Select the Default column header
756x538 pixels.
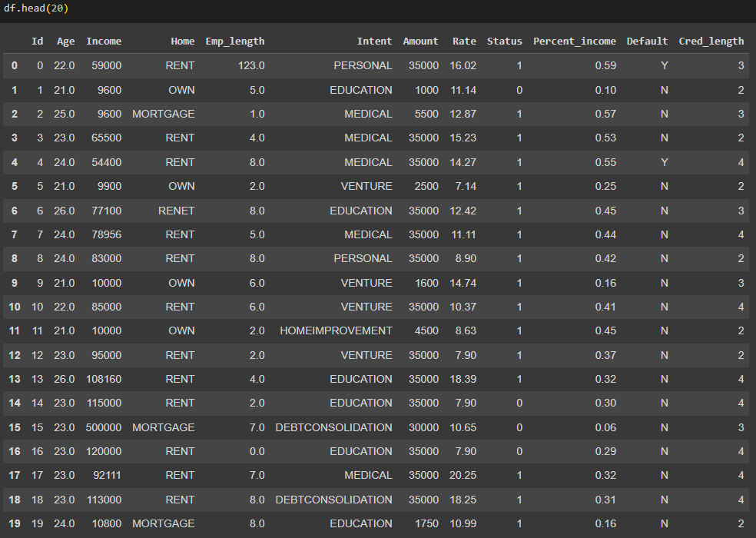tap(647, 41)
